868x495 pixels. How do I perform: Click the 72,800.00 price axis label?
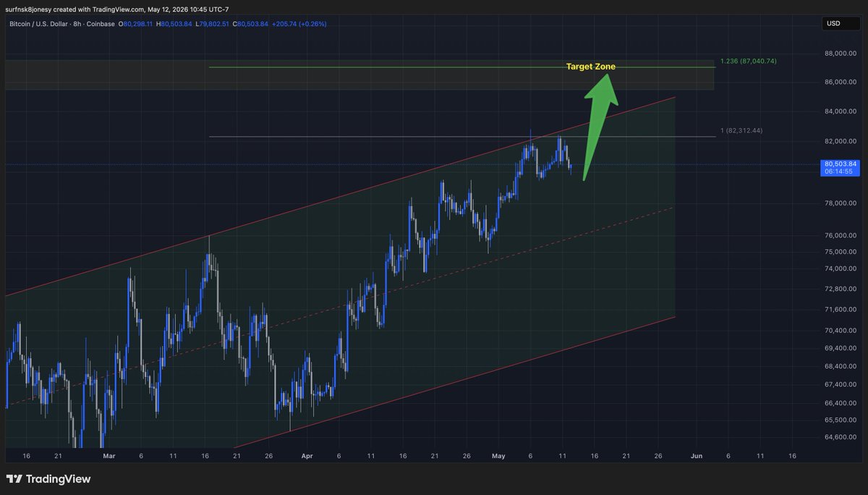coord(839,289)
